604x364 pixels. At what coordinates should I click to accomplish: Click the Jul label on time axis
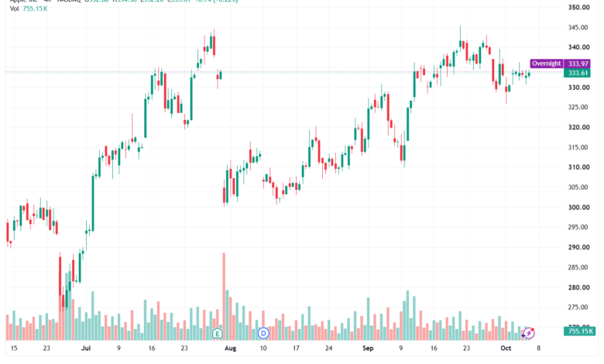(86, 349)
